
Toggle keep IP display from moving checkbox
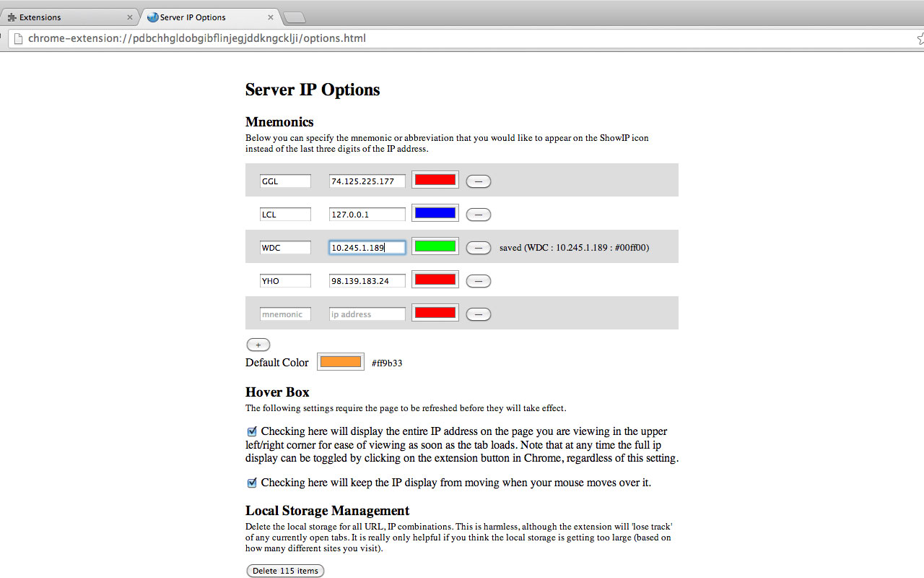click(252, 483)
